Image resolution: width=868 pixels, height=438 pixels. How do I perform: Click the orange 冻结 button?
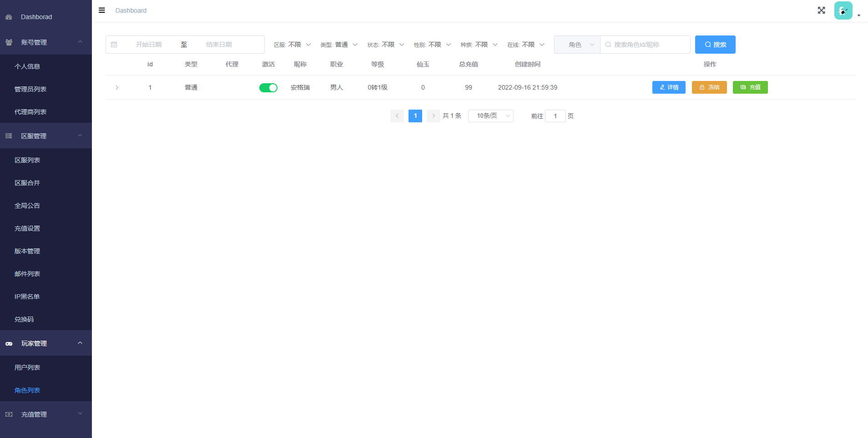click(x=709, y=87)
